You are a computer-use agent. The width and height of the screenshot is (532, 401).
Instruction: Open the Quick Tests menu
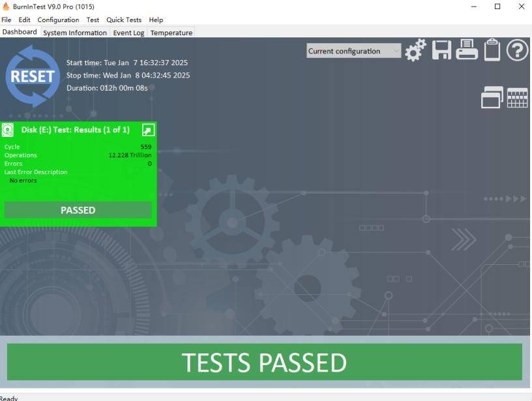pos(124,20)
